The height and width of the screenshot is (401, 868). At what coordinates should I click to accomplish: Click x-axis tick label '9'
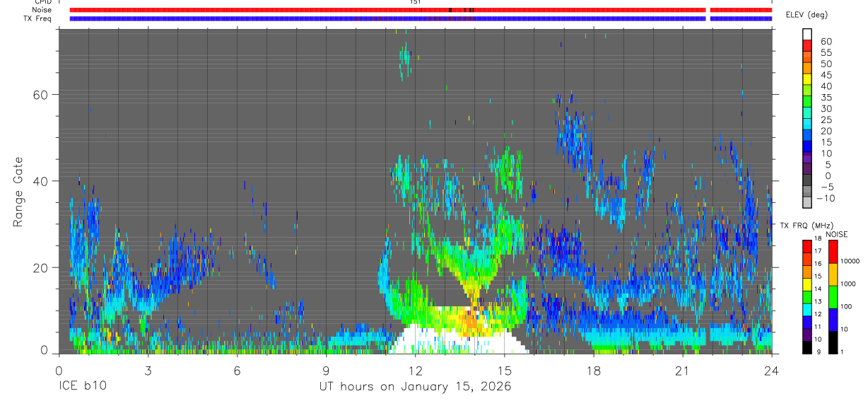pos(326,371)
